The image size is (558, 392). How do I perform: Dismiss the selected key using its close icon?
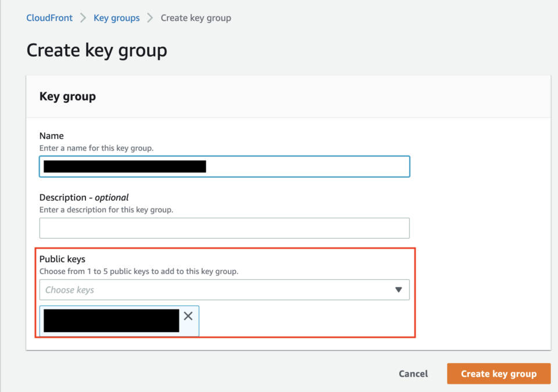(188, 316)
